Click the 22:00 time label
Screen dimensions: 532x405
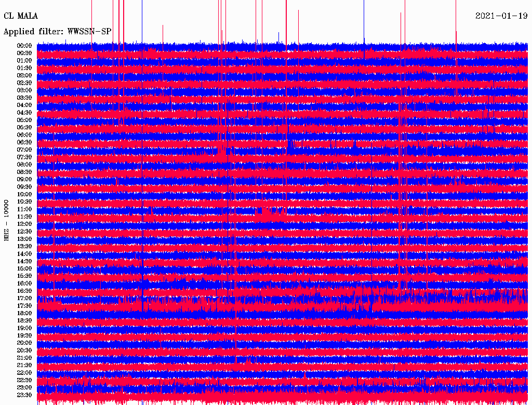click(24, 373)
